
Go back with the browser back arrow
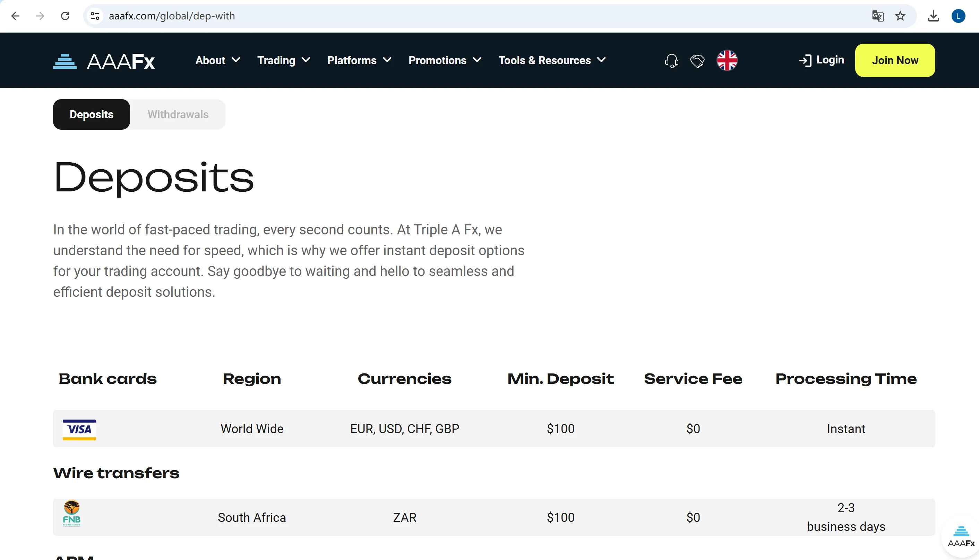pos(15,16)
